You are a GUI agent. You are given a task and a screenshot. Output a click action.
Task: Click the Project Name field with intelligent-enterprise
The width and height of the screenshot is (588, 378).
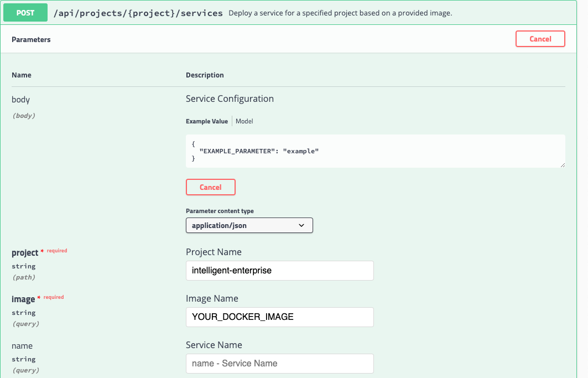[279, 271]
